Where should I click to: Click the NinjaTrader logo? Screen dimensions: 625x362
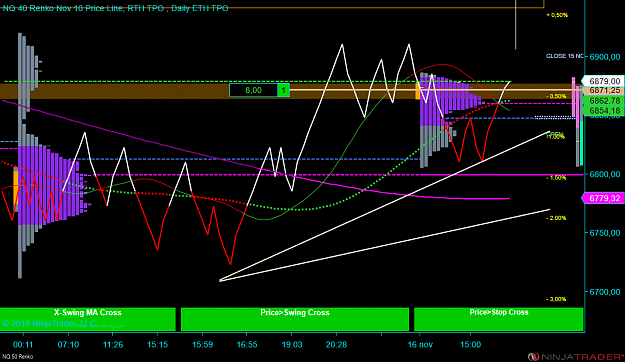coord(576,356)
